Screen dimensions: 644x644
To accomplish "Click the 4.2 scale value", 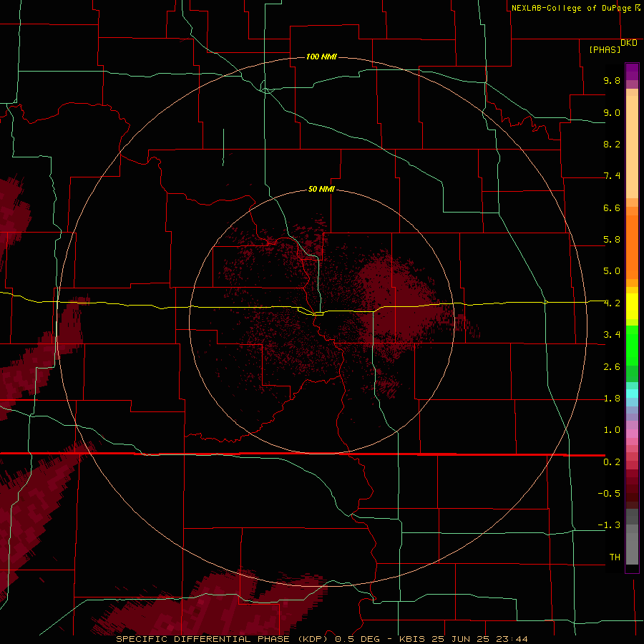I will pyautogui.click(x=612, y=303).
